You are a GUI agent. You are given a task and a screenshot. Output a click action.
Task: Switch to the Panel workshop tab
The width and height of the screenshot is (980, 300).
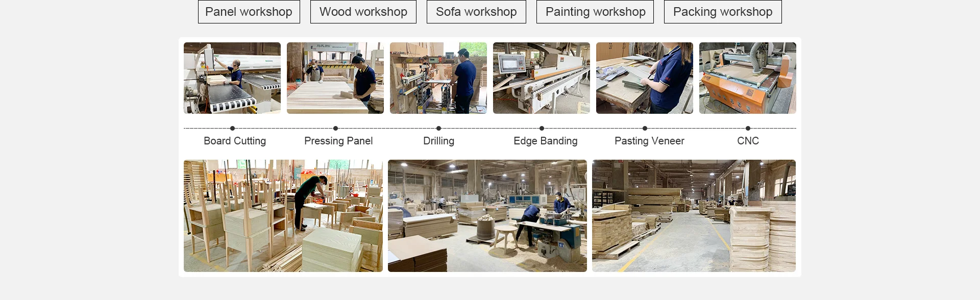(249, 12)
